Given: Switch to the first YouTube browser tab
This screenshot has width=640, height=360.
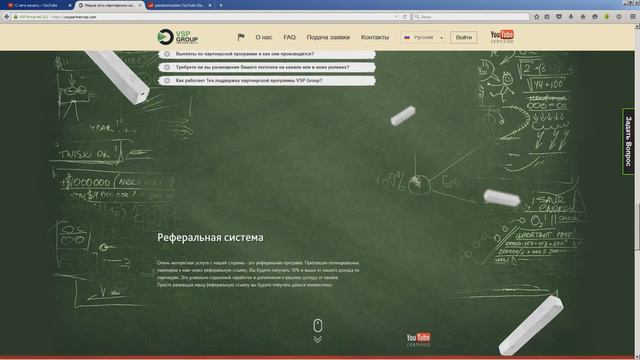Looking at the screenshot, I should point(36,5).
